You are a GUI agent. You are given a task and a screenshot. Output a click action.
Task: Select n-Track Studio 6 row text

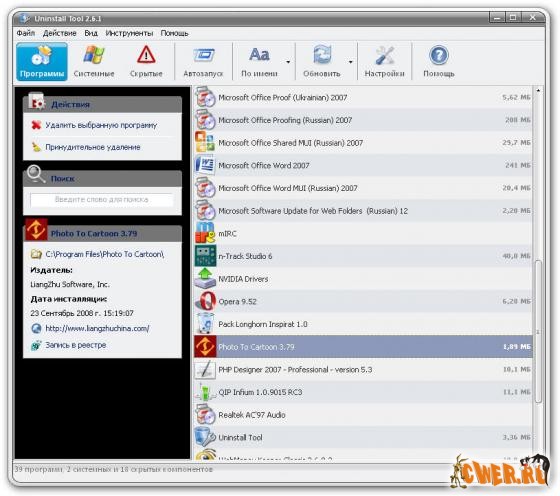tap(245, 256)
